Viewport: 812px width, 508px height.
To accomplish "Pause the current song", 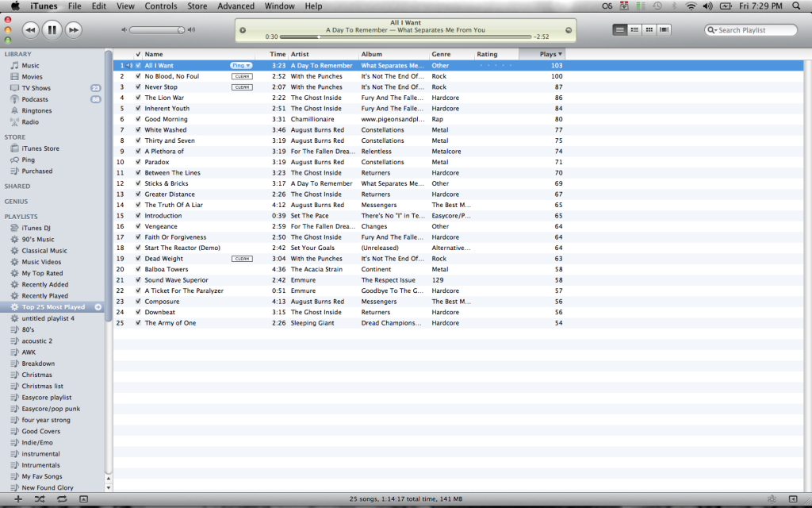I will coord(52,30).
